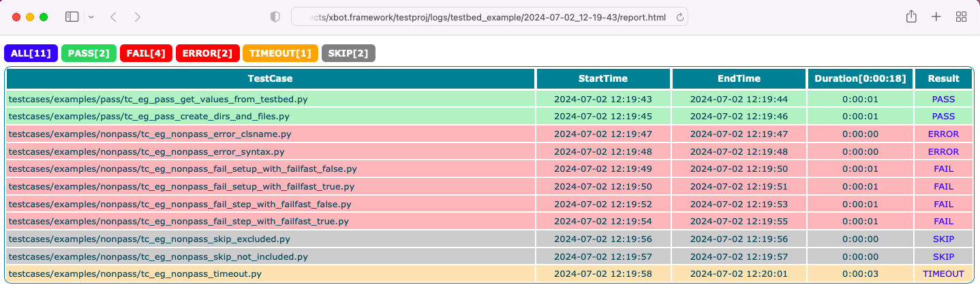Add a new tab with plus icon
This screenshot has width=980, height=300.
point(936,17)
